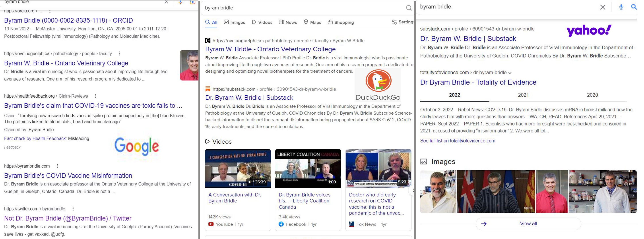Select the All tab in DuckDuckGo

211,23
